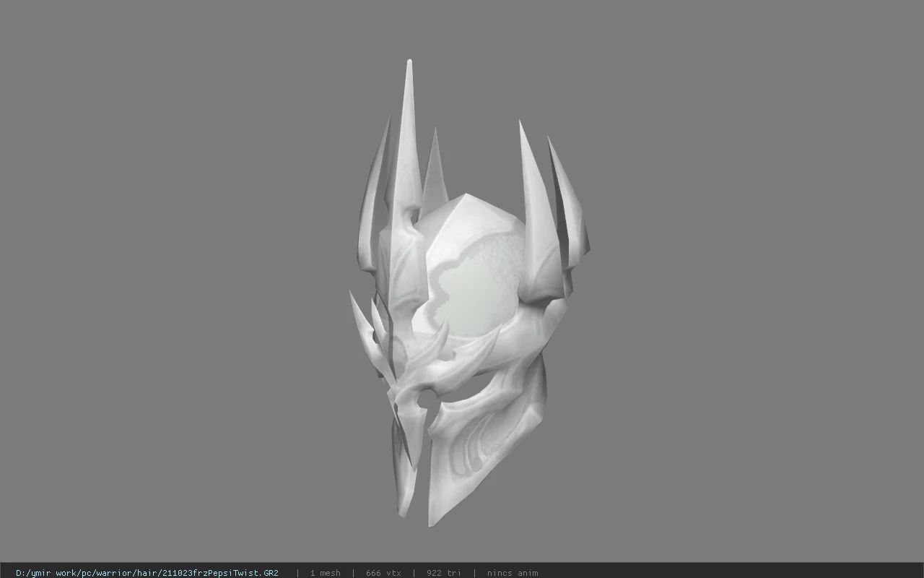Click the 'nincs anim' animation status text

tap(513, 573)
